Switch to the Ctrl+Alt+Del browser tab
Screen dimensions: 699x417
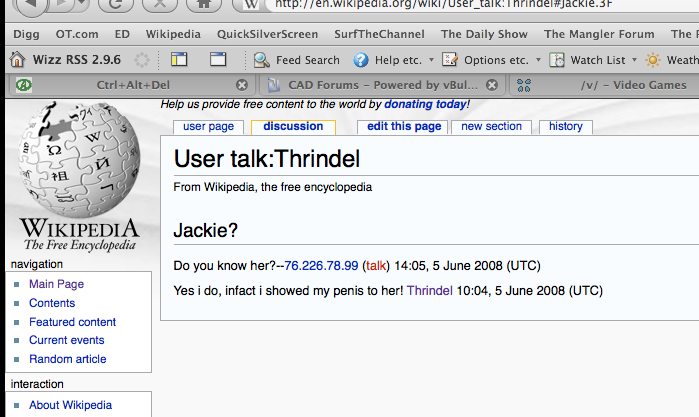(133, 85)
